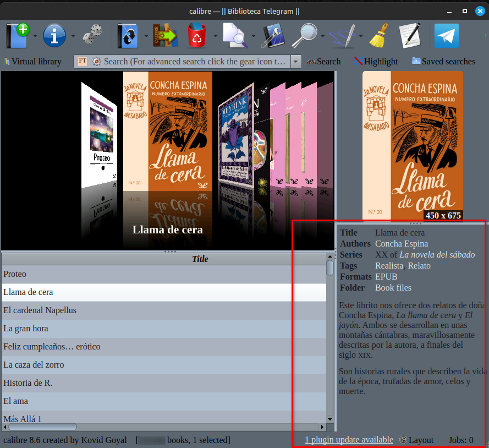This screenshot has width=489, height=448.
Task: Open Saved searches menu
Action: tap(444, 62)
